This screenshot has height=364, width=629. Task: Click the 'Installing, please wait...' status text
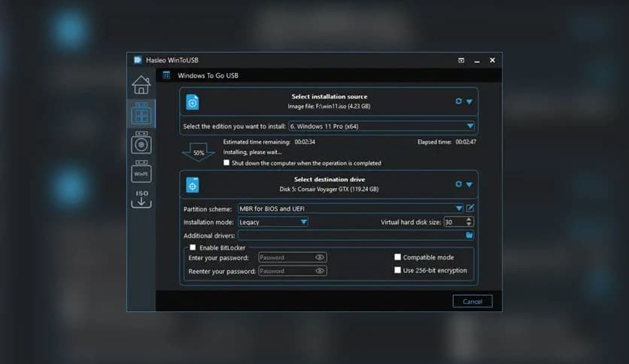click(252, 153)
